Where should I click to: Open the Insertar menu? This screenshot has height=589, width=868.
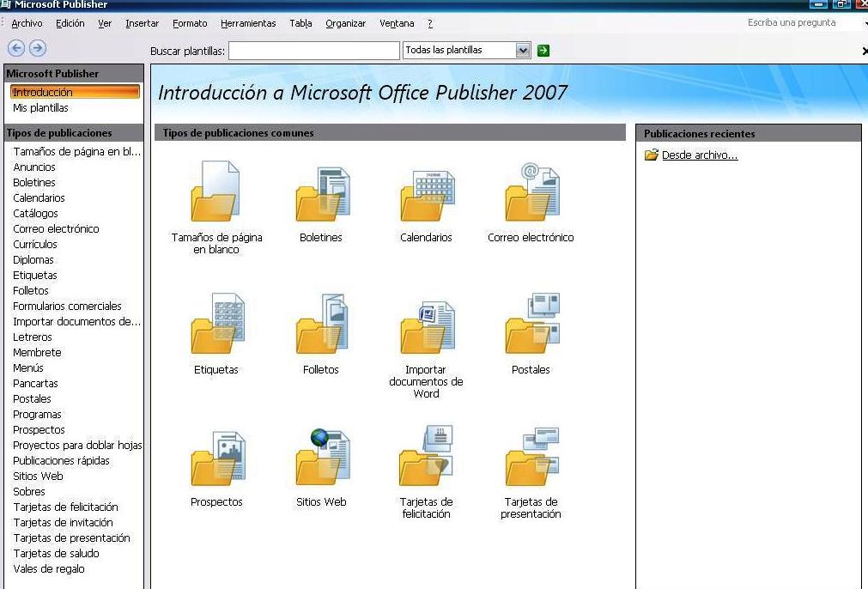[x=142, y=23]
